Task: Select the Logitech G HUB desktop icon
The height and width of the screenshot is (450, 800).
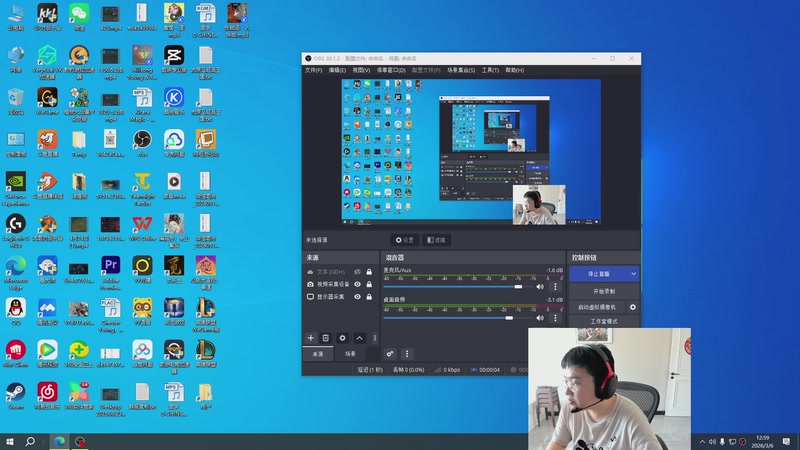Action: pos(16,231)
